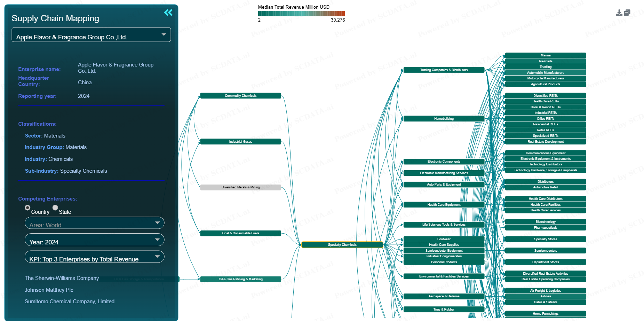644x321 pixels.
Task: Open the Year: 2024 dropdown
Action: coord(94,240)
